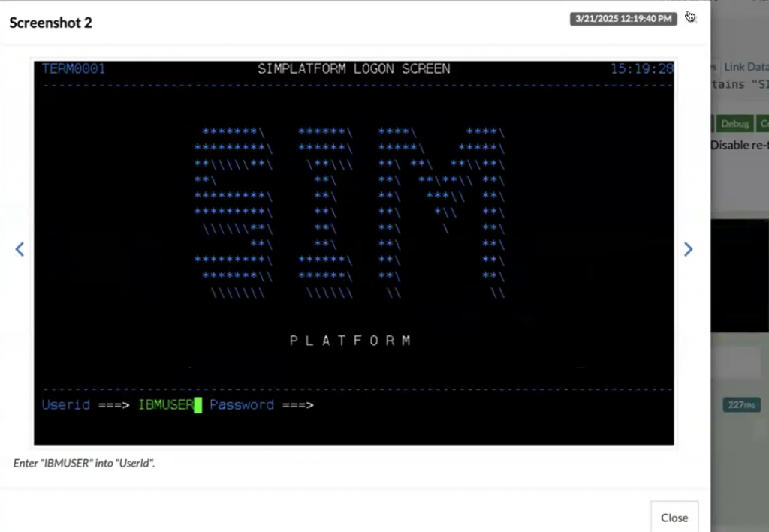This screenshot has width=769, height=532.
Task: Advance to next screenshot with right chevron
Action: click(x=688, y=249)
